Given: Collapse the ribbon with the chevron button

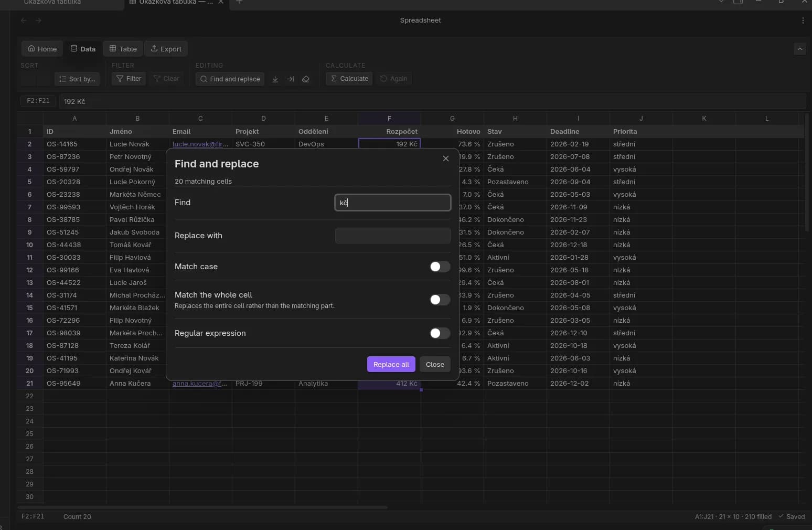Looking at the screenshot, I should point(799,49).
